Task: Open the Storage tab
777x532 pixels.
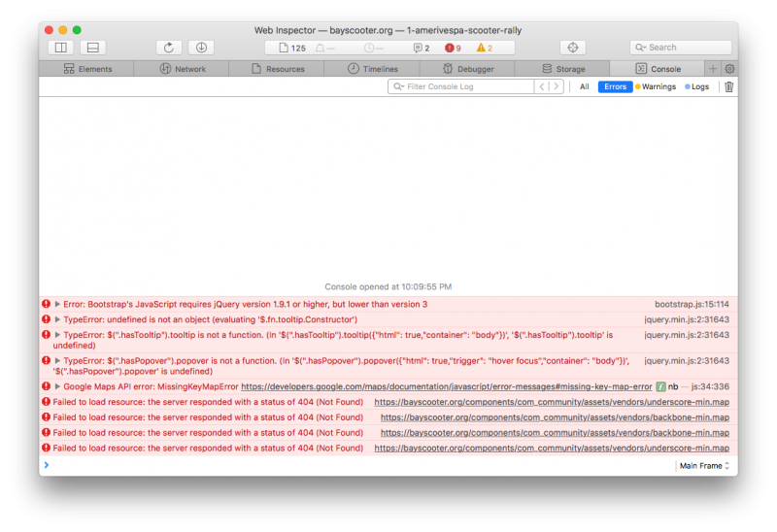Action: point(563,69)
